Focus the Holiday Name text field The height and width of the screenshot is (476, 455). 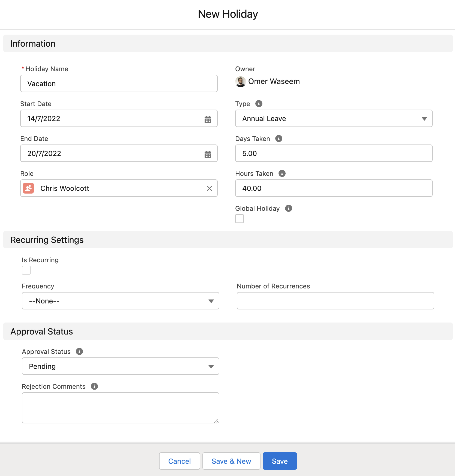pos(119,84)
